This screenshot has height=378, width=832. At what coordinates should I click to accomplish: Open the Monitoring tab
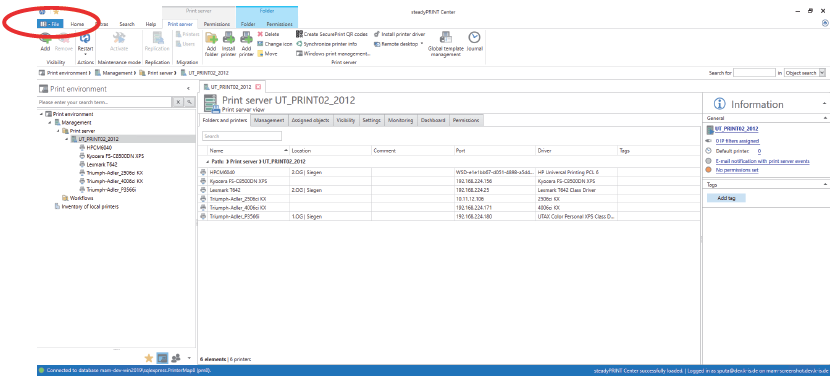[x=401, y=121]
